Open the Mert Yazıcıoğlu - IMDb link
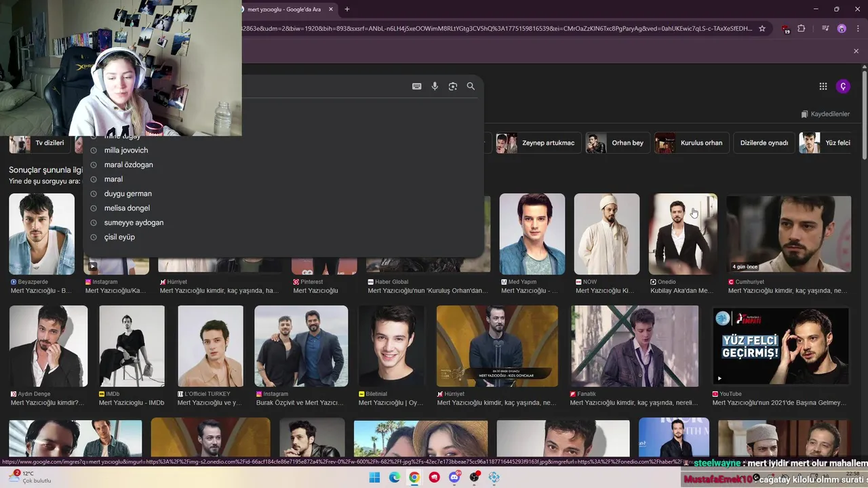This screenshot has height=488, width=868. pos(132,403)
